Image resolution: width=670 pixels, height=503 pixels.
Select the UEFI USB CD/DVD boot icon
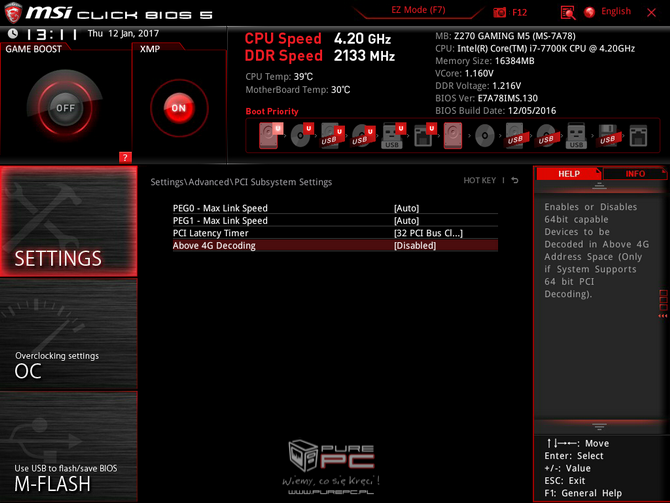point(363,136)
